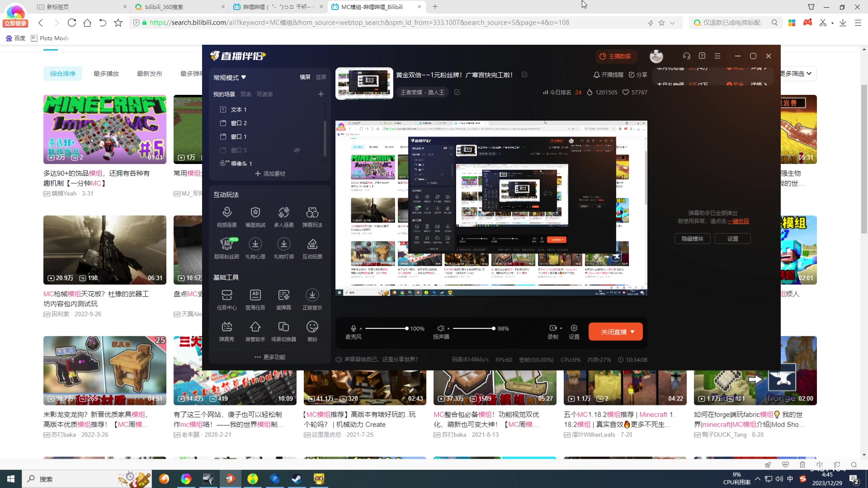The height and width of the screenshot is (488, 868).
Task: Expand the 常规模式 mode dropdown
Action: click(x=230, y=77)
